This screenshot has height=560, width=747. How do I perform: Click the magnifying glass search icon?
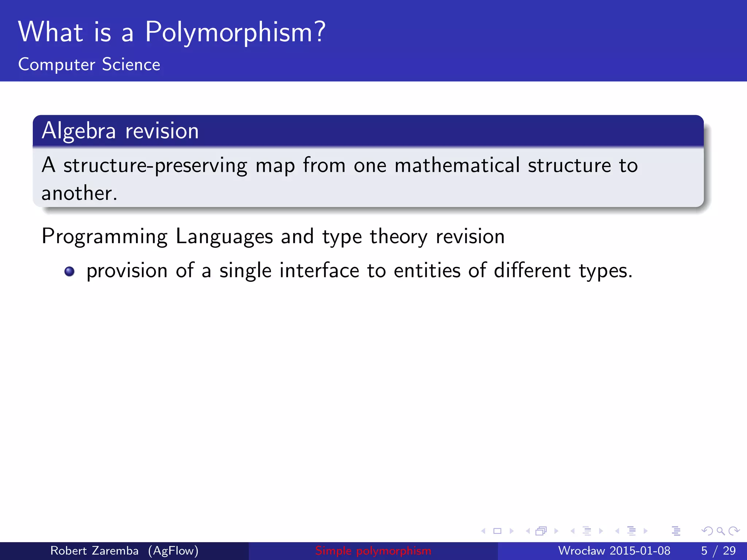[x=721, y=531]
